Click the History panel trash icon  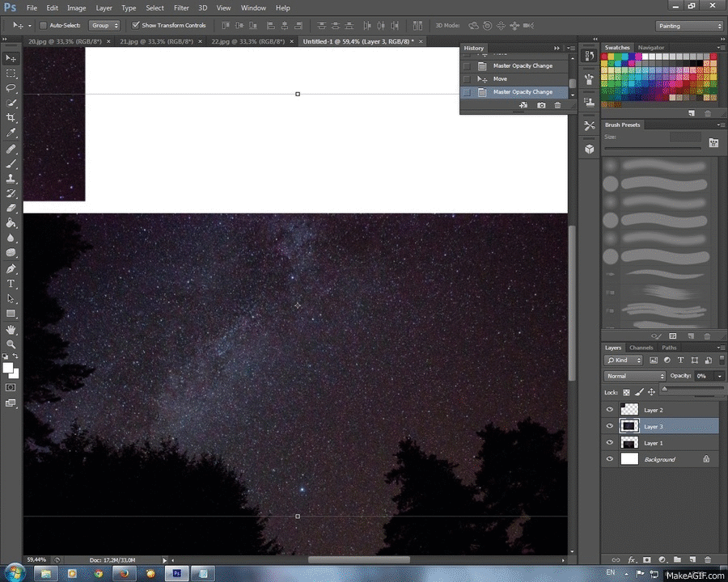click(x=557, y=106)
